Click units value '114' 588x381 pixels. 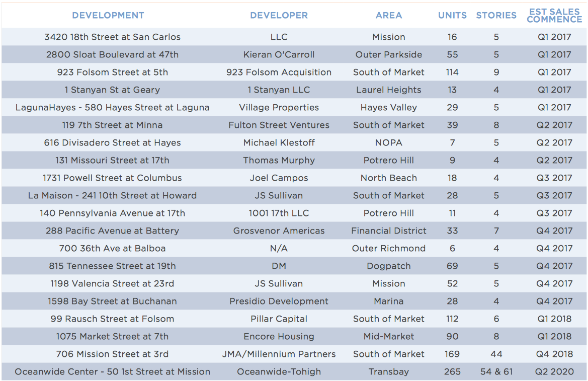point(452,72)
